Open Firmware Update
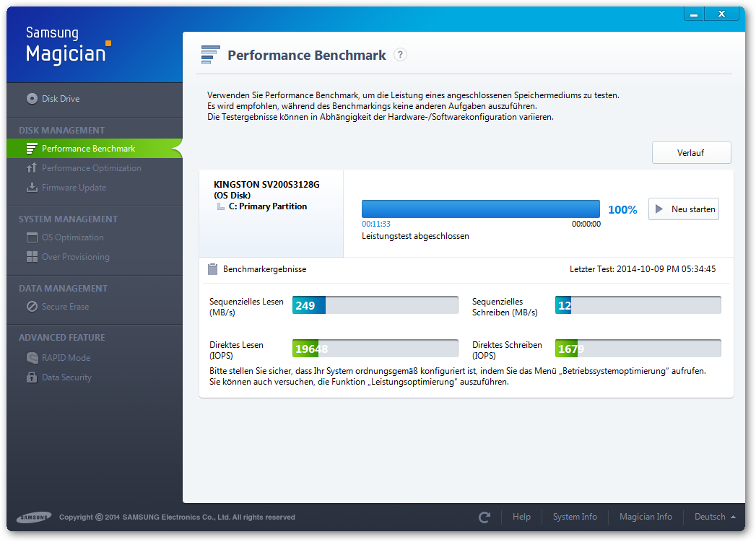 pos(74,188)
